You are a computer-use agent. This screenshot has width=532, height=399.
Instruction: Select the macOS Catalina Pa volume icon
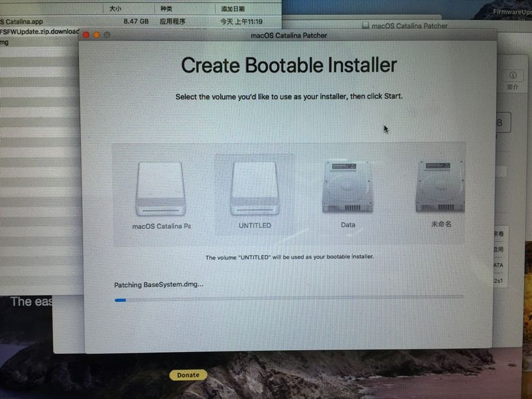point(161,189)
